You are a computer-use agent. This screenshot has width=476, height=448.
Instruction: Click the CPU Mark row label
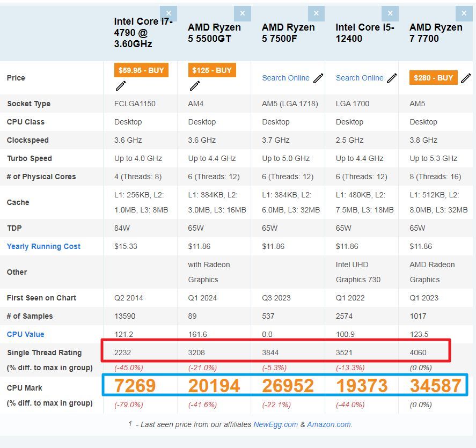coord(24,388)
